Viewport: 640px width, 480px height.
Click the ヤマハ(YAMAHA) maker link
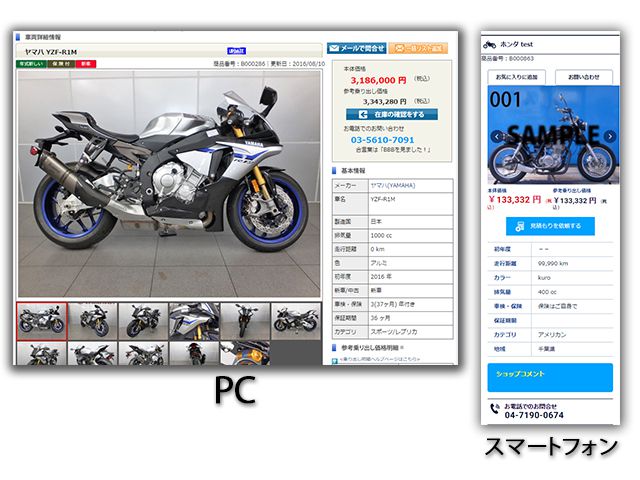(x=393, y=186)
